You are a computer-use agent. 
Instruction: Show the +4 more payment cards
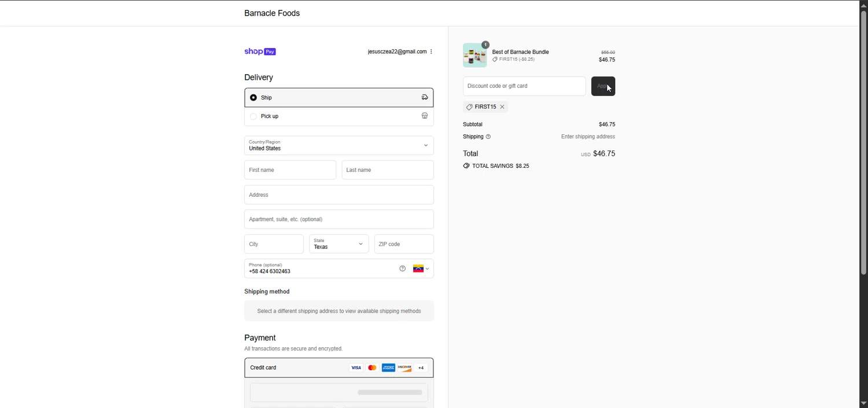(421, 367)
